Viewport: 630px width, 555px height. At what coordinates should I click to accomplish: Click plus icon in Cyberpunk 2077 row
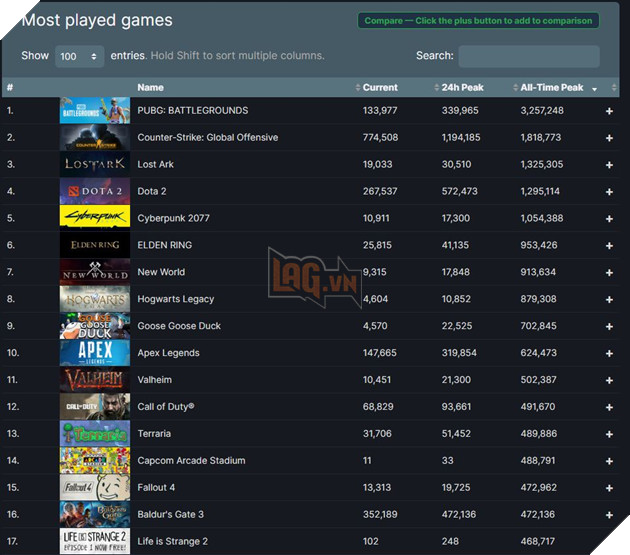point(609,219)
